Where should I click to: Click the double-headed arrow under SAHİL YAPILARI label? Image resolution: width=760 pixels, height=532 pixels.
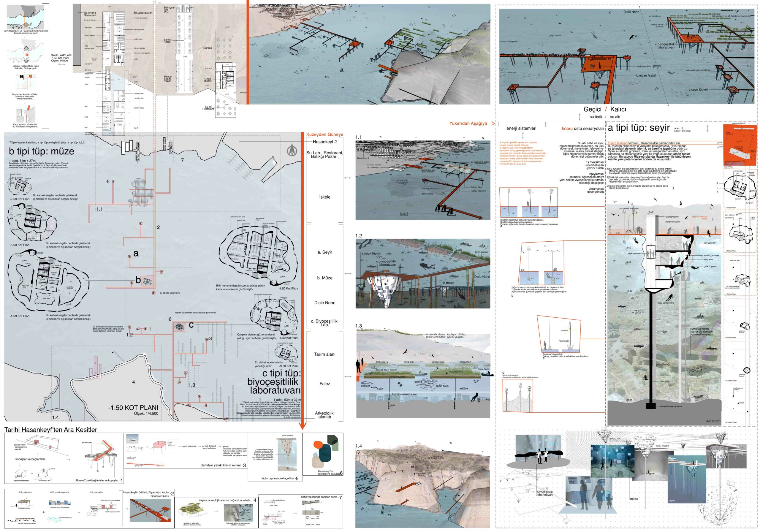pos(61,64)
